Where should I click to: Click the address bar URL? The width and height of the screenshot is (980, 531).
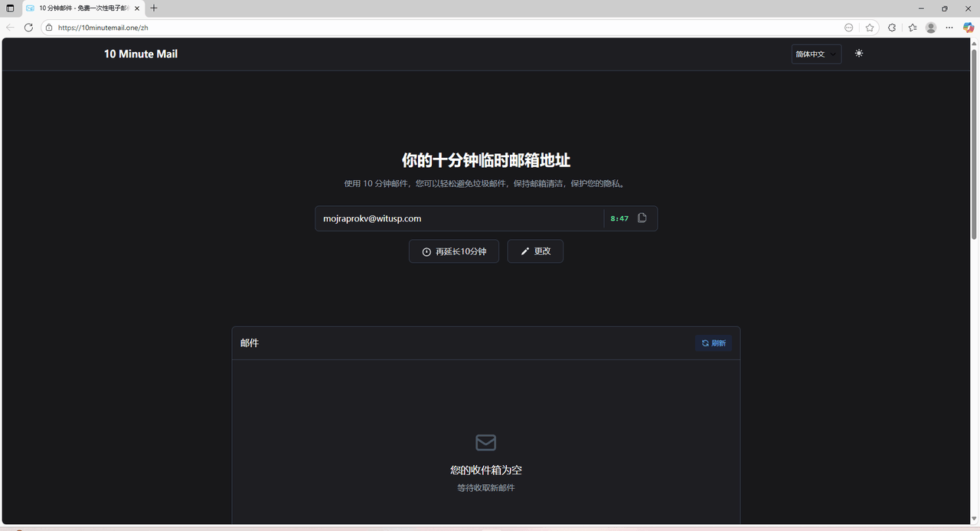coord(103,27)
